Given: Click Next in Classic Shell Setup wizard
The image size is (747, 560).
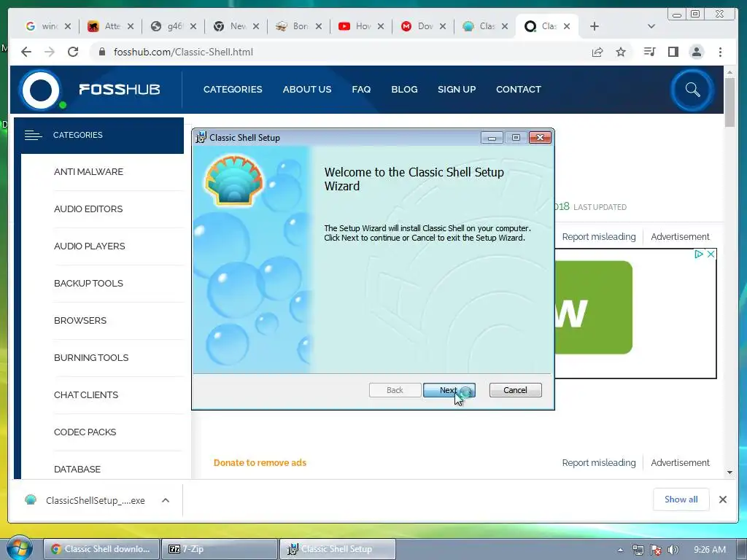Looking at the screenshot, I should click(449, 390).
